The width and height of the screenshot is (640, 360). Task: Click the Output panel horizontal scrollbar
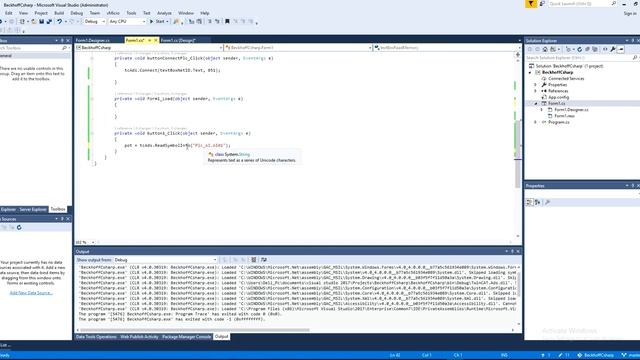[x=195, y=330]
